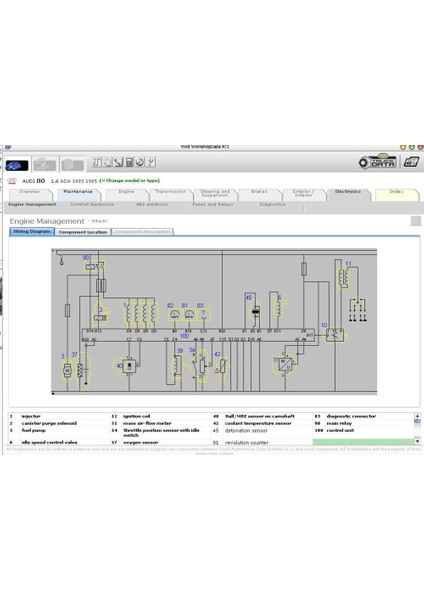Click control unit 100 in wiring diagram
The width and height of the screenshot is (424, 600).
click(184, 336)
